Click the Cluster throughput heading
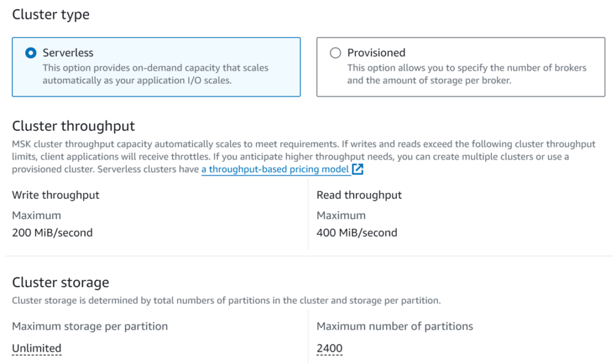This screenshot has width=616, height=364. click(x=73, y=126)
